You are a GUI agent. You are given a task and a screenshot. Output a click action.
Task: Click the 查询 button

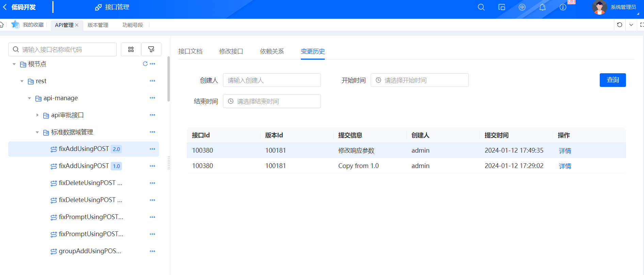613,80
